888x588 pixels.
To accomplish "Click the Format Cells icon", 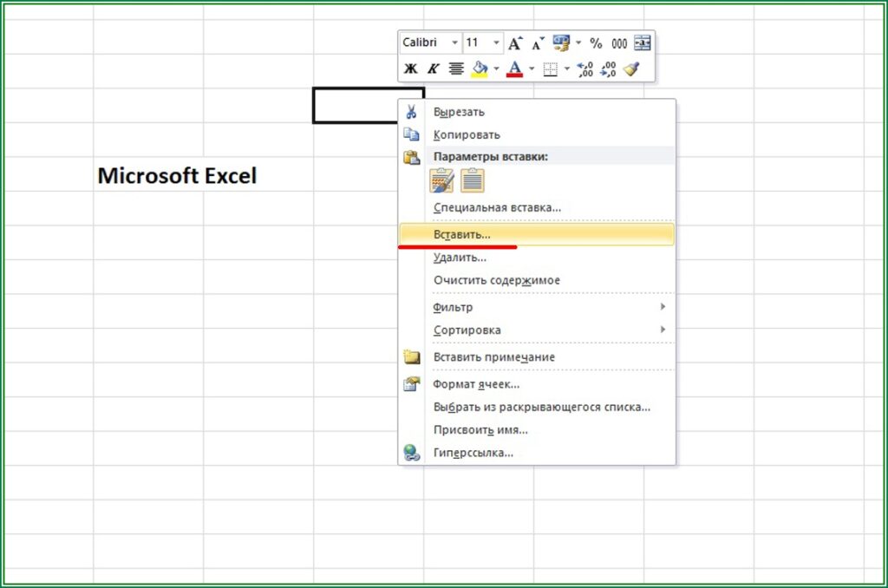I will point(411,384).
